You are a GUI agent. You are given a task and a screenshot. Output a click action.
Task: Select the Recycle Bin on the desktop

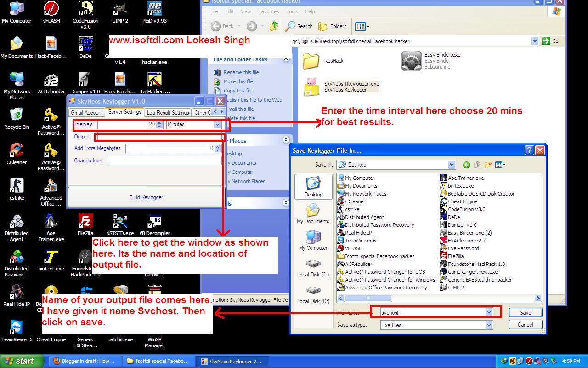[x=17, y=118]
